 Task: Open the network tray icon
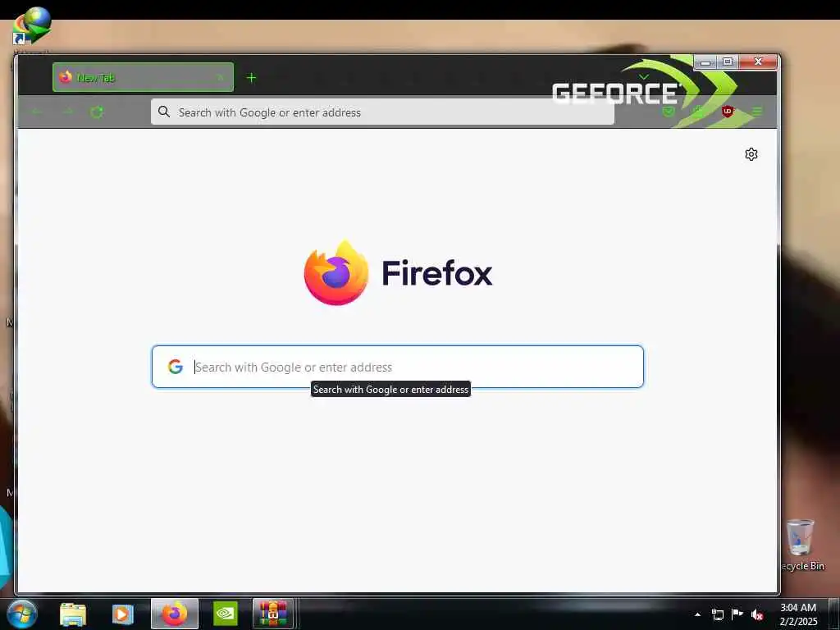click(x=717, y=614)
